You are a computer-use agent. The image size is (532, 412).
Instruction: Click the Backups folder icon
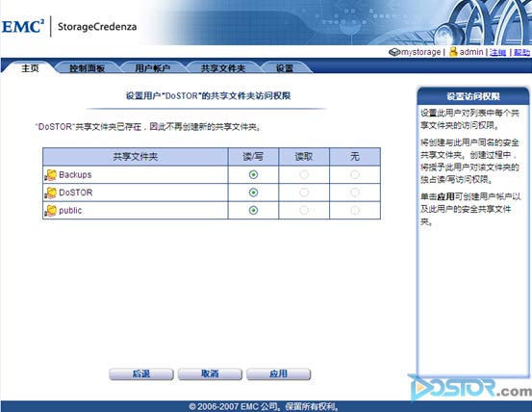51,175
